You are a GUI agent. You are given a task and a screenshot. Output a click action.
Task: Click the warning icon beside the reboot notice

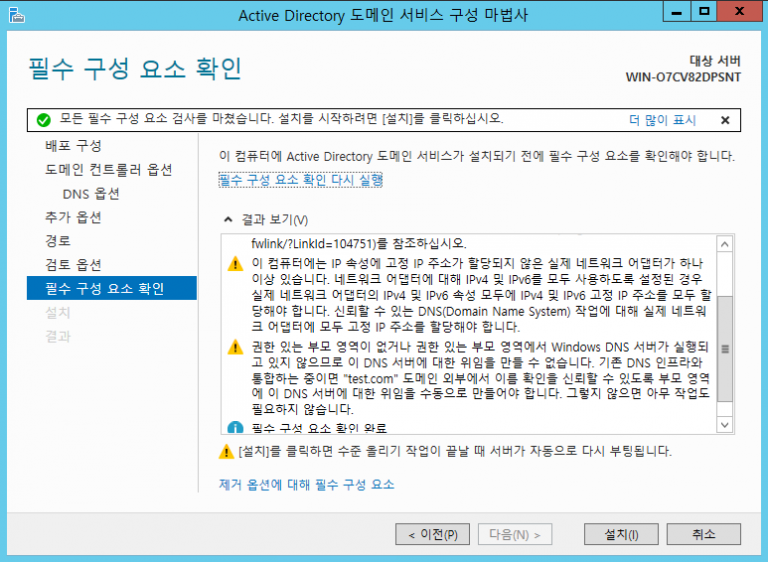pos(226,452)
